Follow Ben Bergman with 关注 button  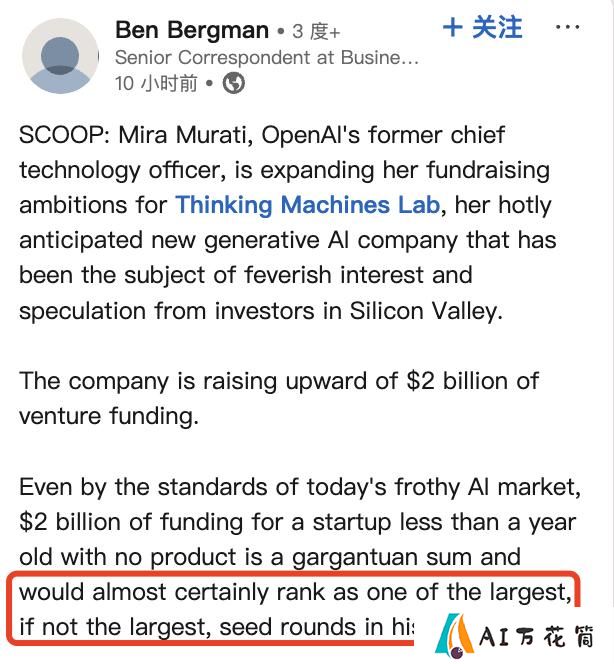click(x=482, y=28)
